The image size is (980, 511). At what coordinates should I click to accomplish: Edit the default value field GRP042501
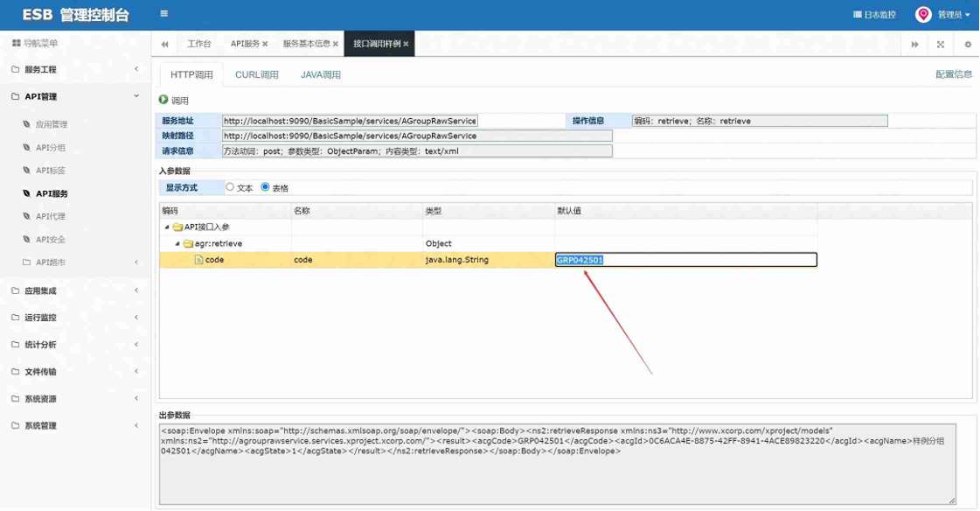[686, 260]
